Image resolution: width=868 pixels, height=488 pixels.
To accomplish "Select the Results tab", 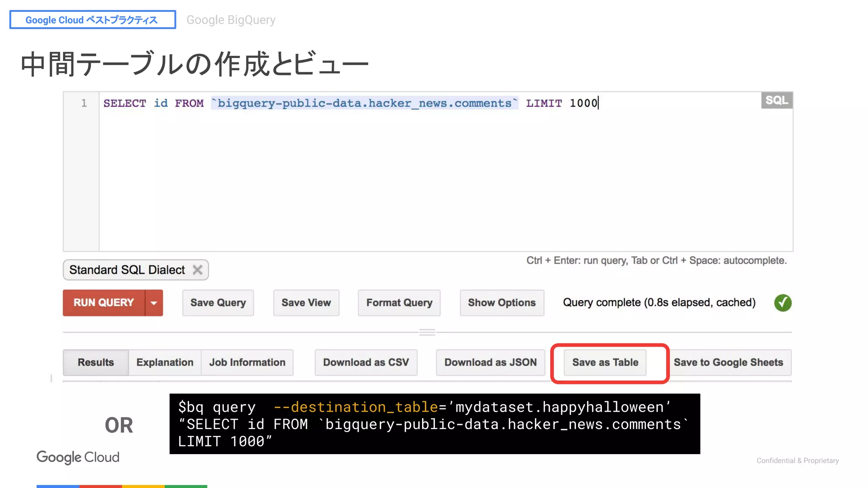I will coord(96,363).
